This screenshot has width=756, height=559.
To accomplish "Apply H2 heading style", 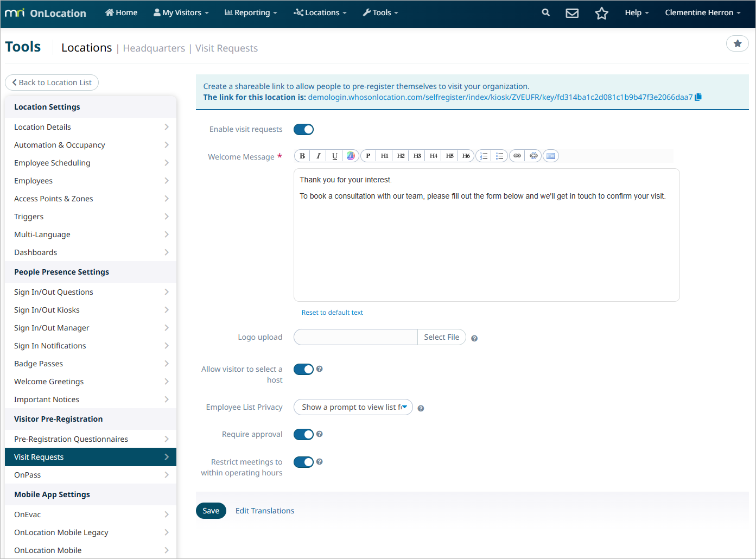I will (401, 156).
